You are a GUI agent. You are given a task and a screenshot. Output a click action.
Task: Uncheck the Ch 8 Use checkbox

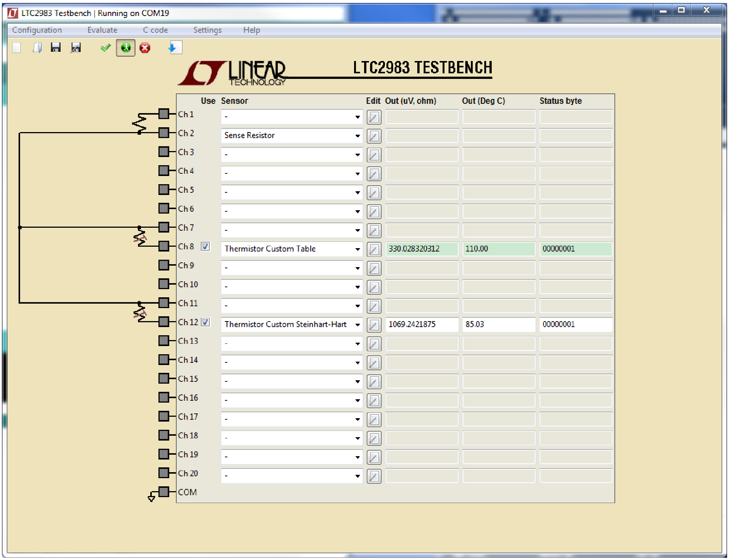[205, 246]
